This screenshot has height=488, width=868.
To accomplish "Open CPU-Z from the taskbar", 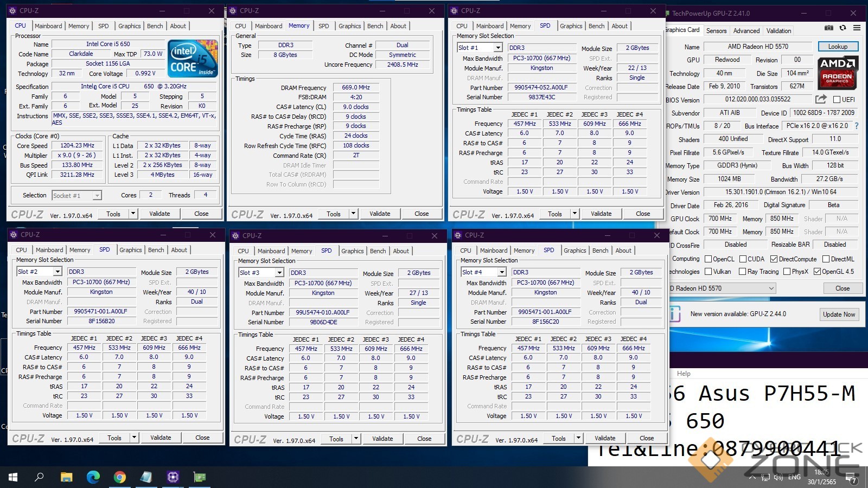I will point(173,477).
